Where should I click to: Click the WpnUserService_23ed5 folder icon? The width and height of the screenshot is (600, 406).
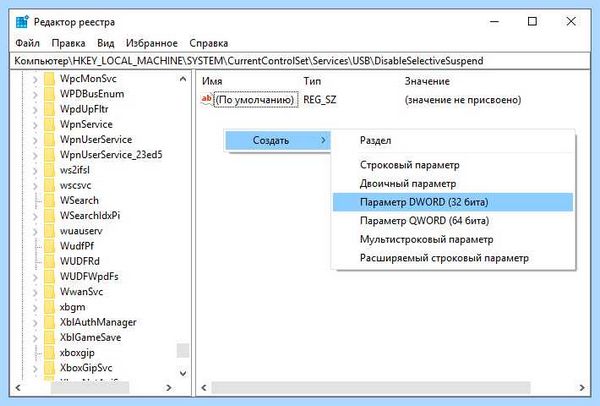coord(49,155)
